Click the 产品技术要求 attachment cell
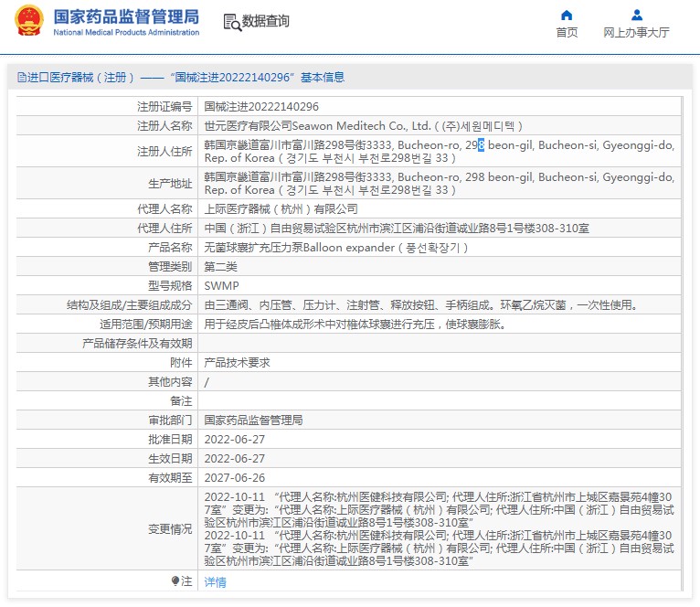The height and width of the screenshot is (607, 700). click(237, 362)
